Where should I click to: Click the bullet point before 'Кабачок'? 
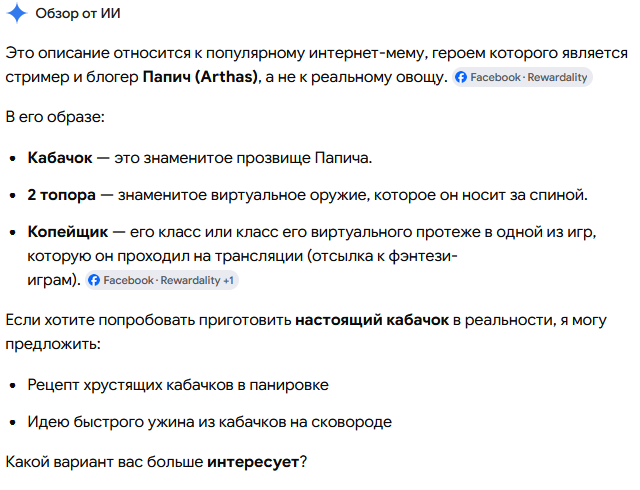point(13,158)
